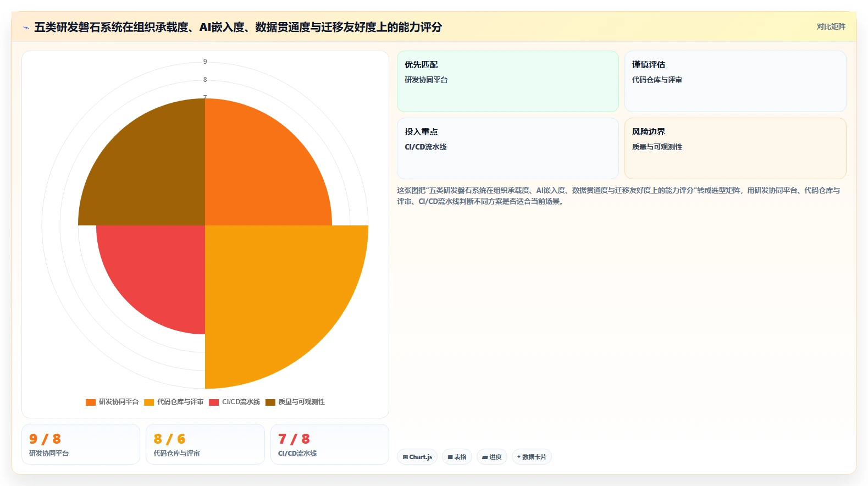This screenshot has width=868, height=486.
Task: Toggle the CI/CD流水线 legend color box
Action: [x=214, y=402]
